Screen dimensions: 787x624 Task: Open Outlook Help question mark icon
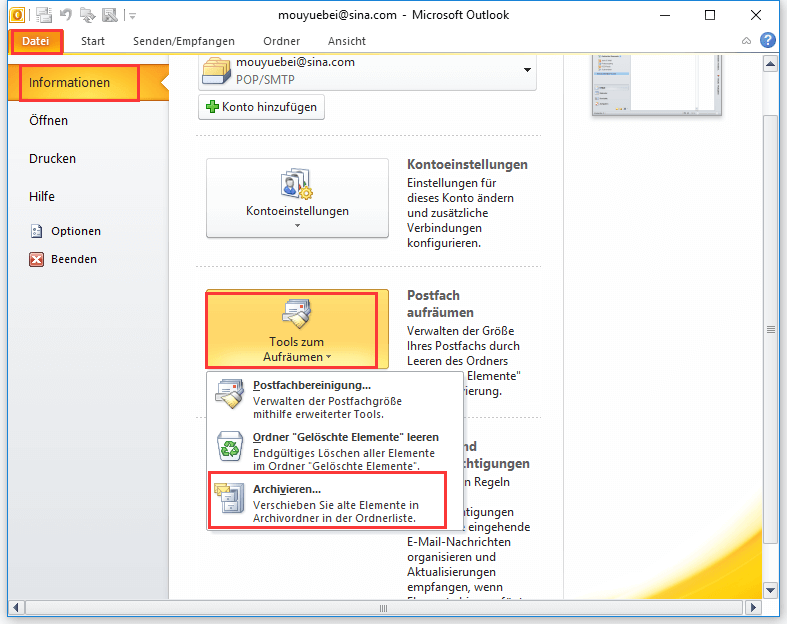point(768,40)
